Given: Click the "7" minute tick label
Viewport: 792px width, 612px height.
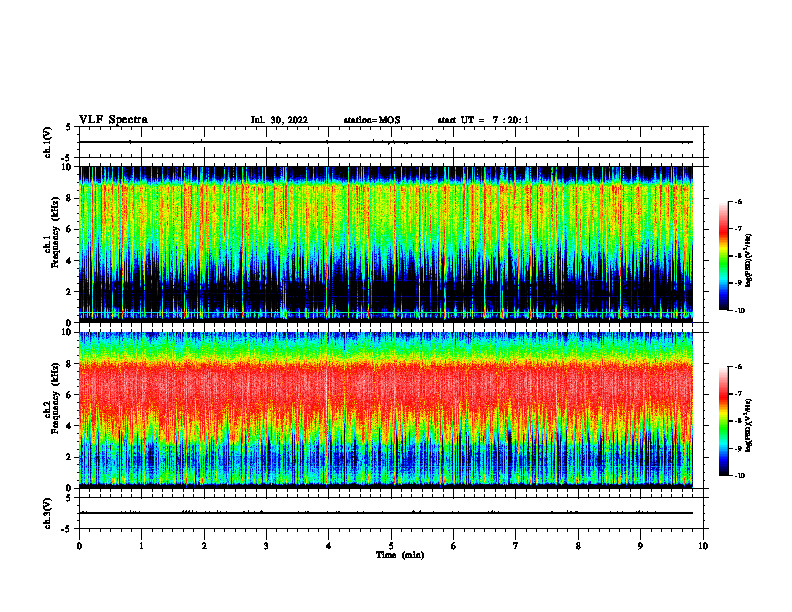Looking at the screenshot, I should 516,546.
